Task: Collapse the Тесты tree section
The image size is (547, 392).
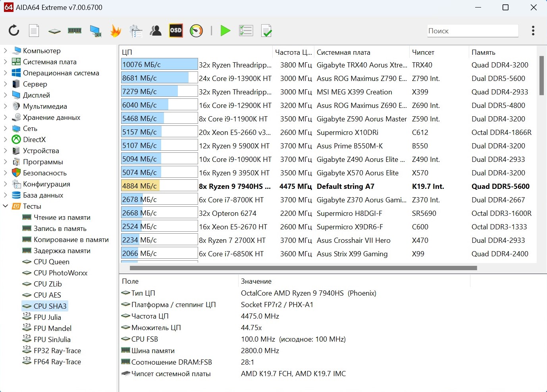Action: [6, 206]
